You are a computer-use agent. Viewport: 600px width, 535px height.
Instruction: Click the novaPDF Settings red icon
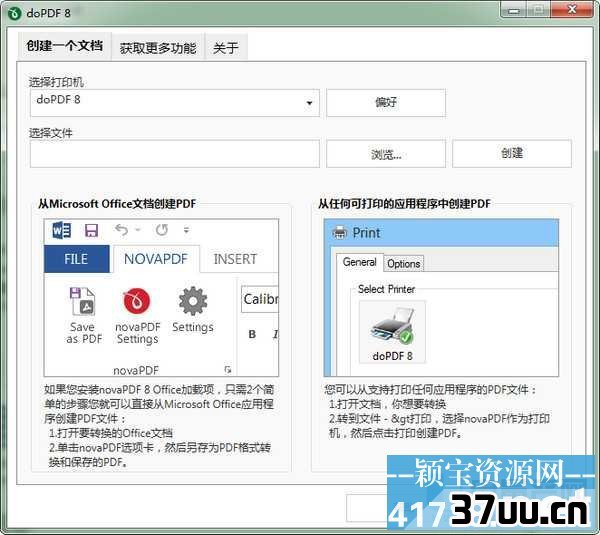pos(137,301)
